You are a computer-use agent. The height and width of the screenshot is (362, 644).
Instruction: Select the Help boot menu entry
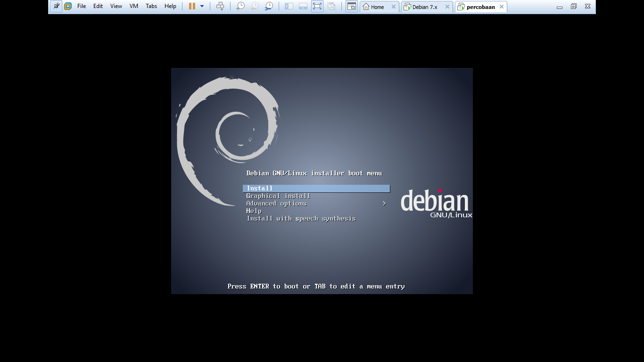click(254, 211)
